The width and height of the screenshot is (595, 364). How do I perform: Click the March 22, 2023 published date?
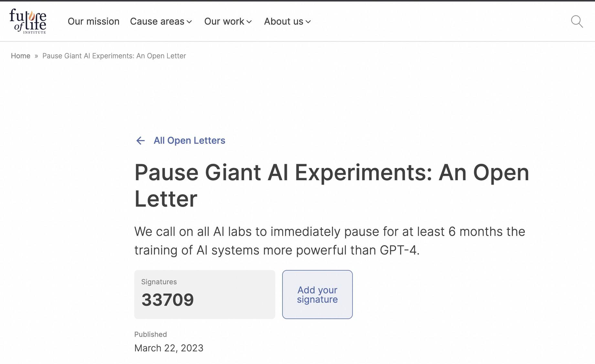(x=169, y=348)
